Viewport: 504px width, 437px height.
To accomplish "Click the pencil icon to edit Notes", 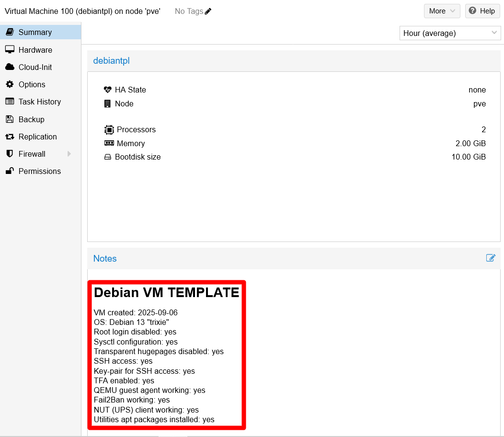I will (x=491, y=258).
